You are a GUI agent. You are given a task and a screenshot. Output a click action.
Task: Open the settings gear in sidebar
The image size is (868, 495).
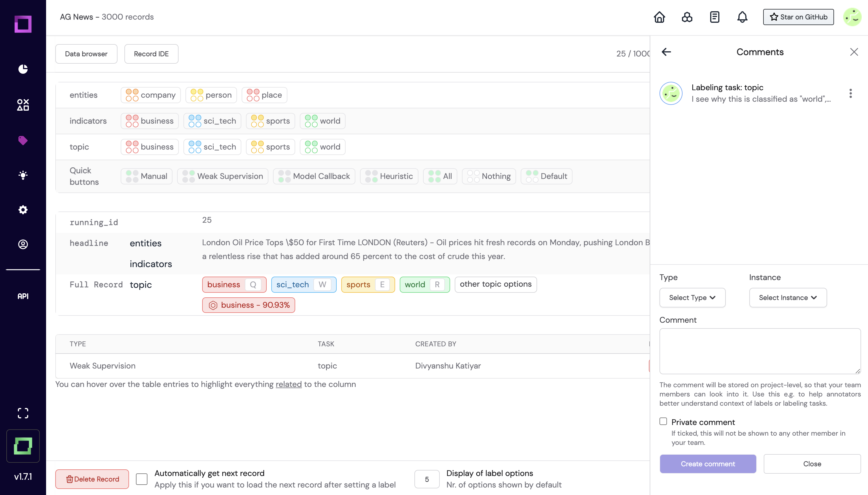tap(23, 210)
